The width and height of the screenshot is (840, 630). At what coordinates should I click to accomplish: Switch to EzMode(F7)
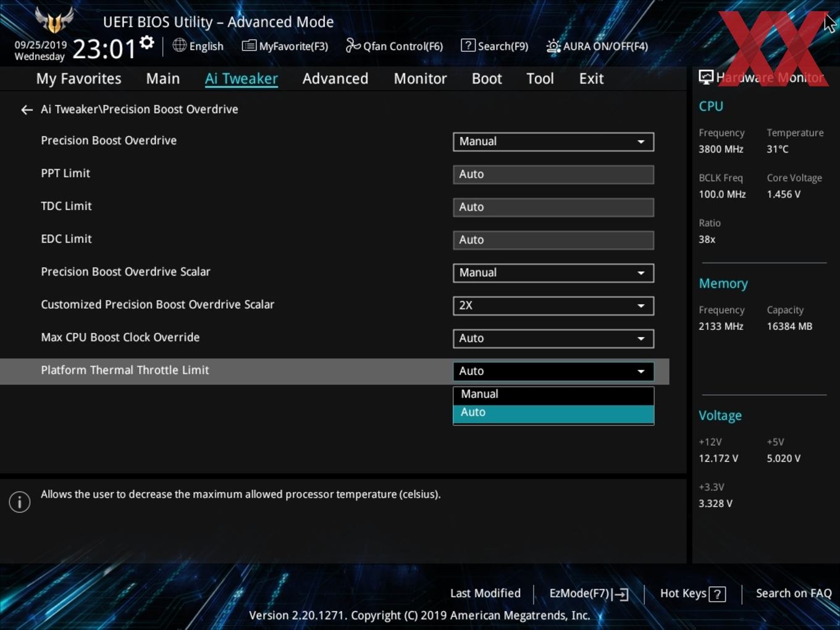(x=589, y=594)
